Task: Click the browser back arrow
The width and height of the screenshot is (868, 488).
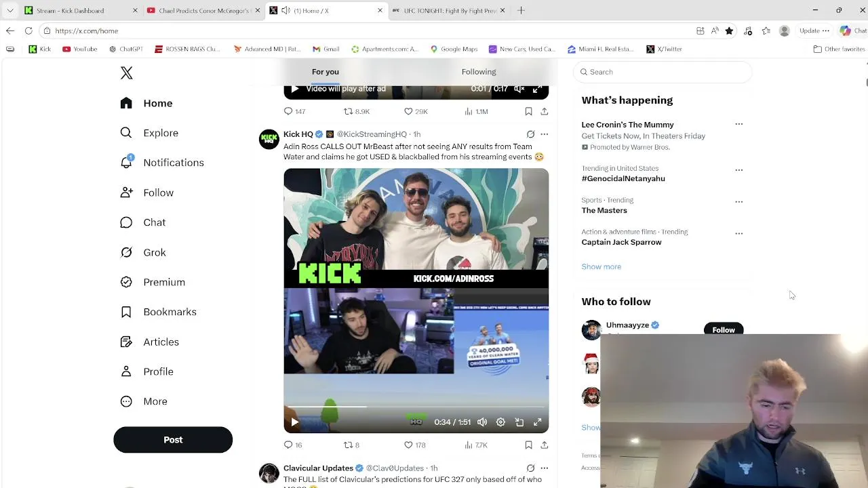Action: [x=10, y=30]
